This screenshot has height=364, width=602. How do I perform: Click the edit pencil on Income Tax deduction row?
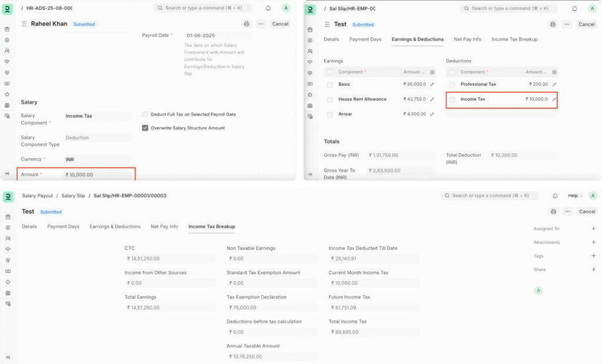[554, 99]
